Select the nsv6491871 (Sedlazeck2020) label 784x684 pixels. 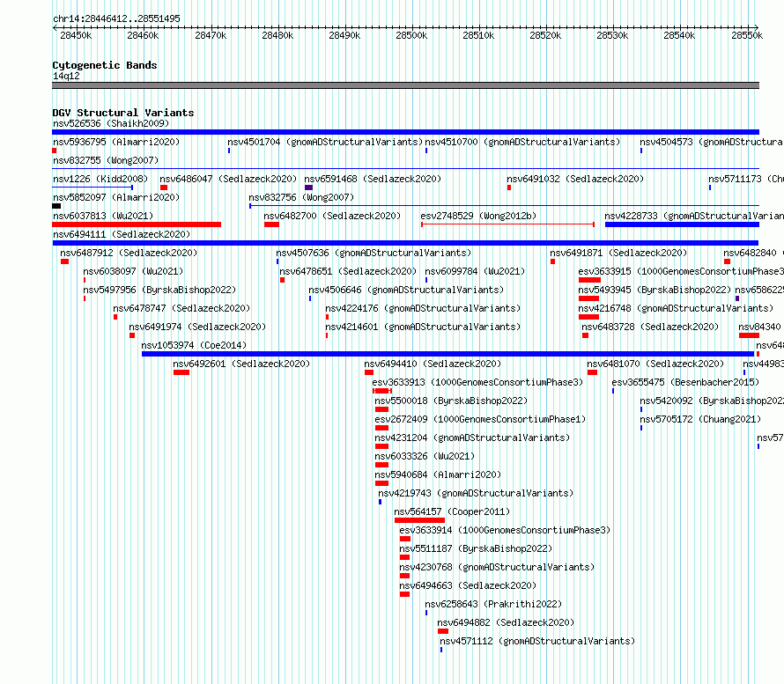618,253
